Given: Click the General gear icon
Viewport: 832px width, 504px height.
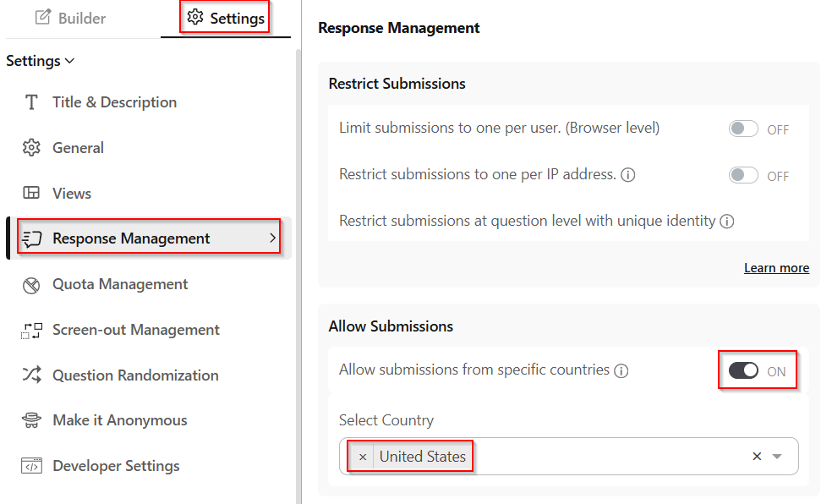Looking at the screenshot, I should [x=31, y=148].
